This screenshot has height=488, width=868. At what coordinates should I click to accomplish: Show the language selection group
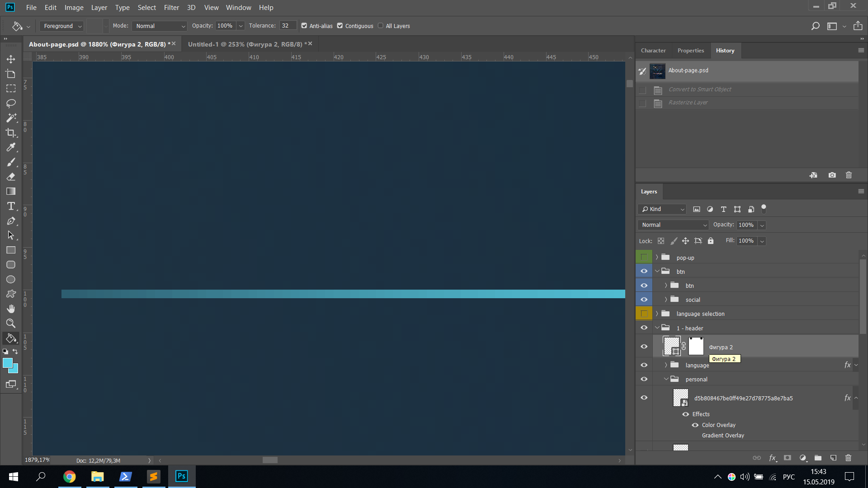644,314
